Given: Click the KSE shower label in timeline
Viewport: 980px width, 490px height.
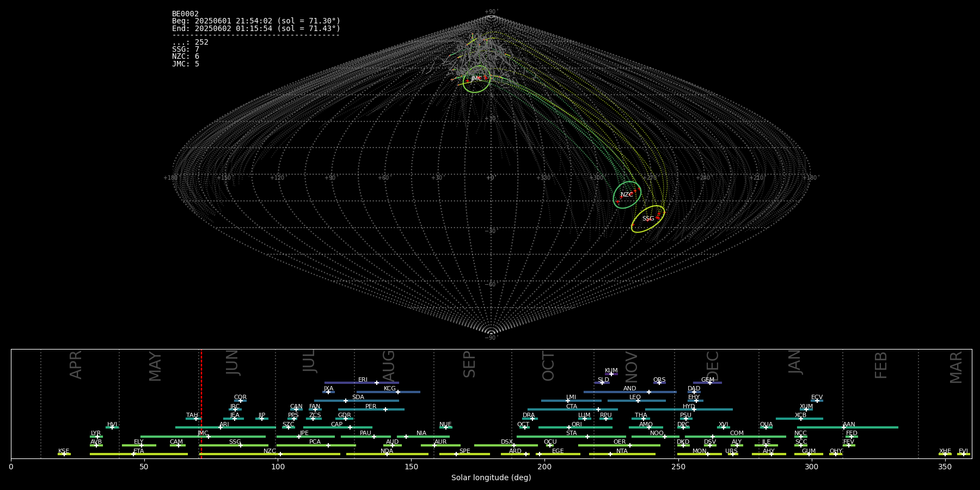Looking at the screenshot, I should click(x=64, y=451).
